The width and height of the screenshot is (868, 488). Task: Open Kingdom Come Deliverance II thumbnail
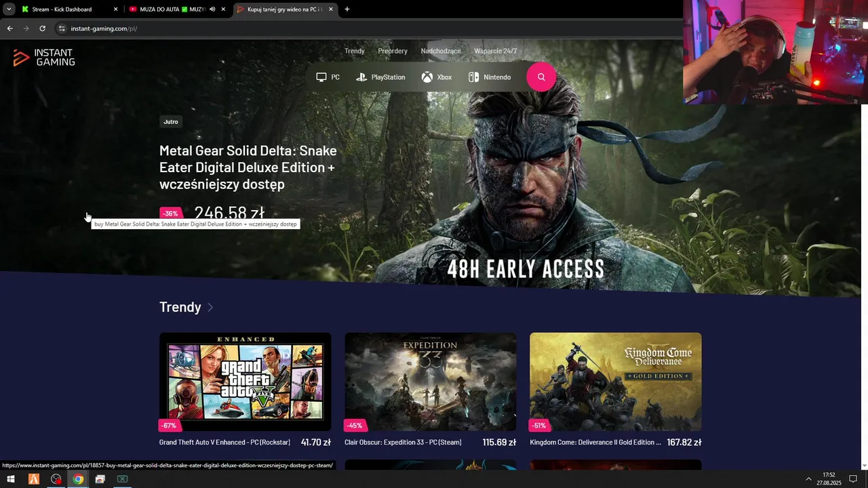[616, 382]
